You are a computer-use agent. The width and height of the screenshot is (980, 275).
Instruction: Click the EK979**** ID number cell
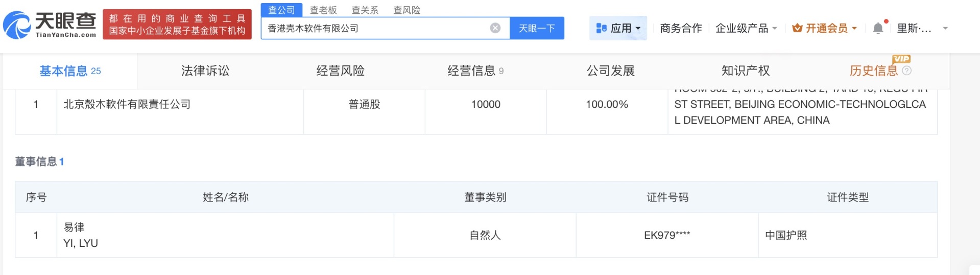(667, 235)
